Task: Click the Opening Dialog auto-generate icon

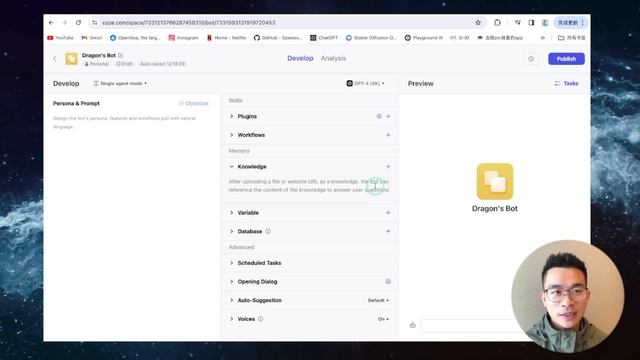Action: [x=388, y=282]
